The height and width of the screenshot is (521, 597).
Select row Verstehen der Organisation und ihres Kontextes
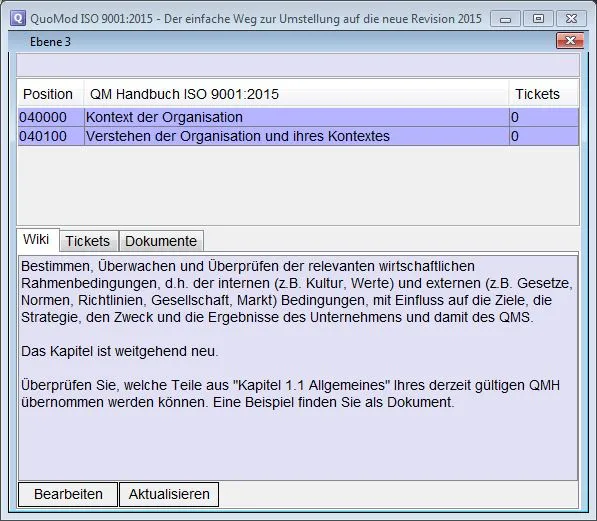(297, 136)
